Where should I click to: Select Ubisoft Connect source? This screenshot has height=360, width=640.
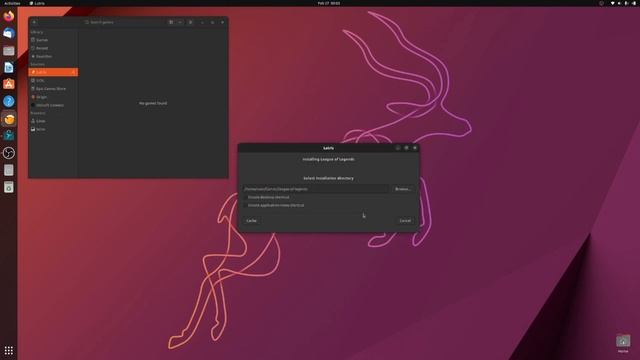coord(53,105)
